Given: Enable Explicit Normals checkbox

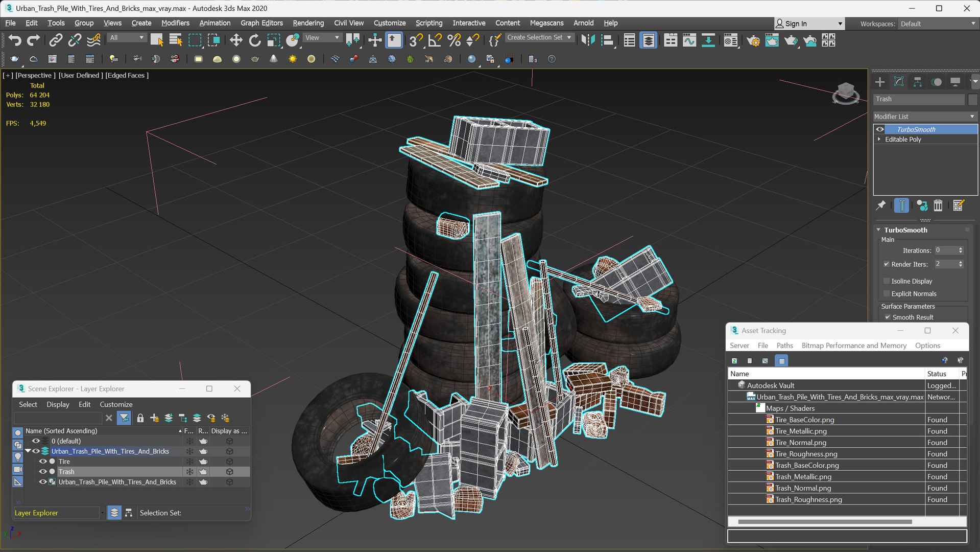Looking at the screenshot, I should 887,294.
